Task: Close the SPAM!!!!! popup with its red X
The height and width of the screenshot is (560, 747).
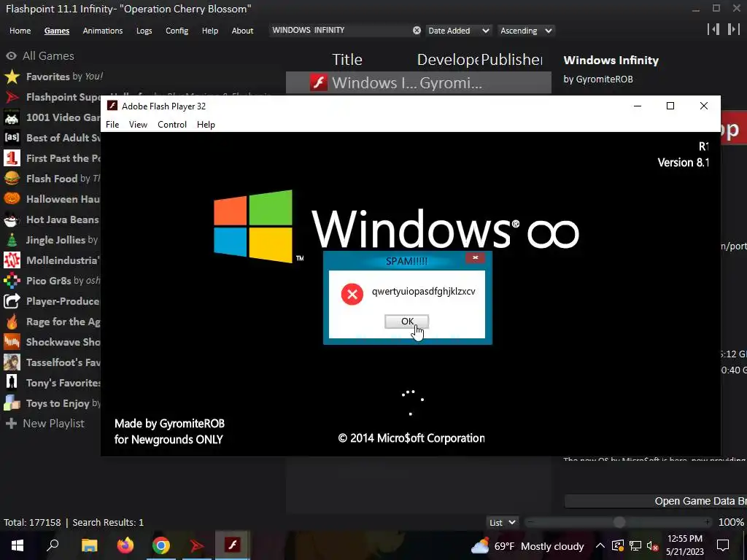Action: [x=475, y=257]
